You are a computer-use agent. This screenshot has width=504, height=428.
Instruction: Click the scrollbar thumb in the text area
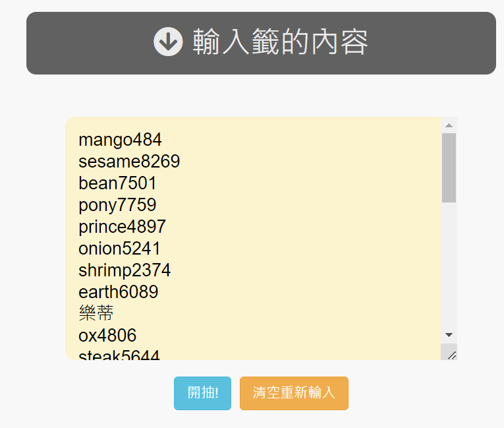click(x=449, y=168)
